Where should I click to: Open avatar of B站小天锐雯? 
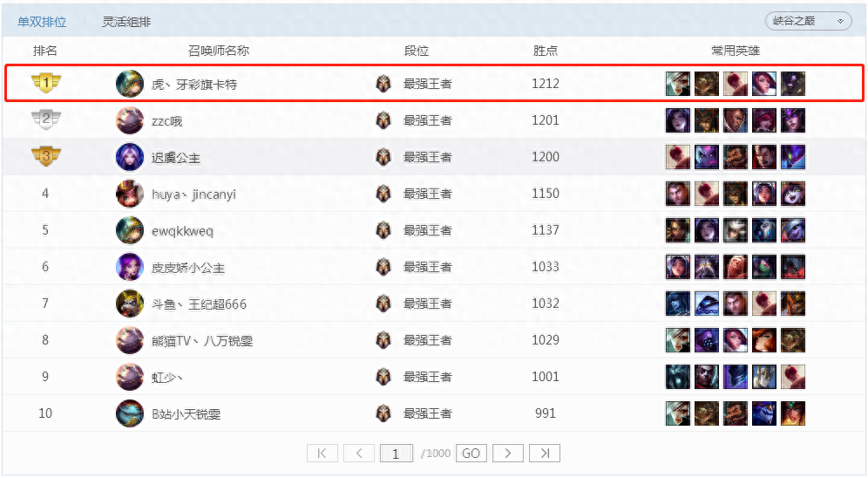[130, 413]
